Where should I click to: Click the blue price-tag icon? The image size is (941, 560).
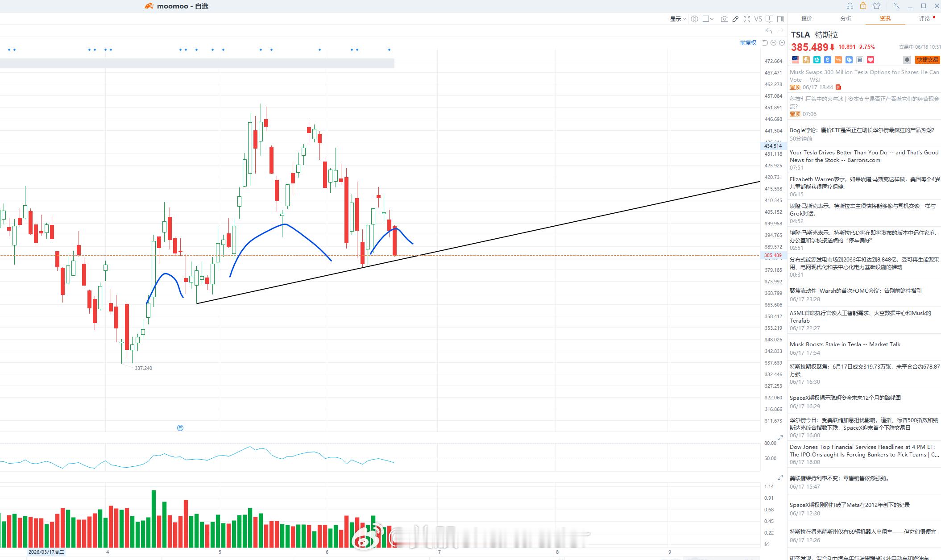[849, 60]
